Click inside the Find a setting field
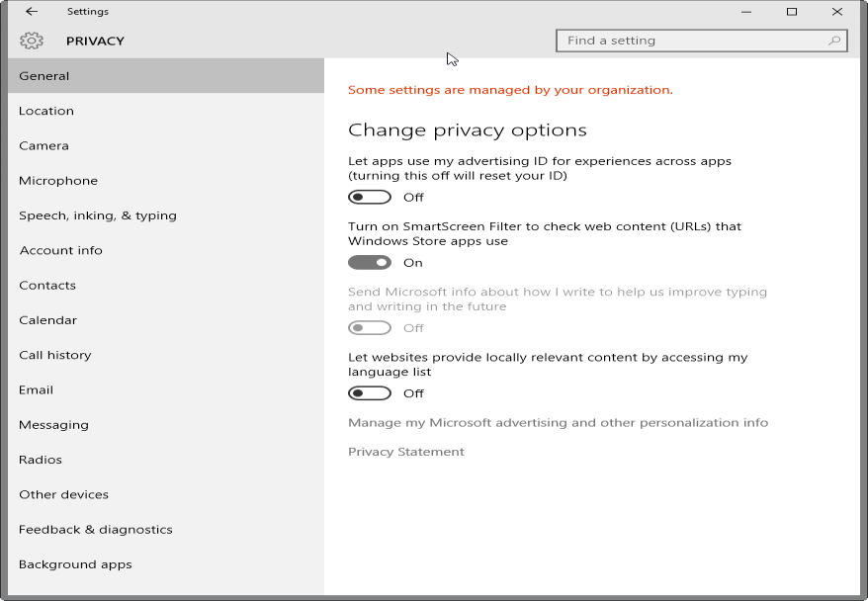The image size is (868, 601). (x=672, y=41)
